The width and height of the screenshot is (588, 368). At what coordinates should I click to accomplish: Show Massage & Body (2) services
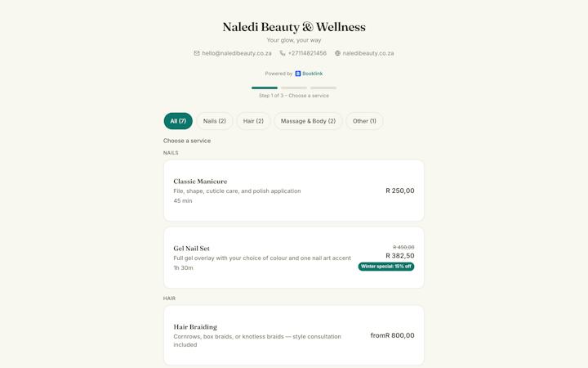[x=308, y=121]
